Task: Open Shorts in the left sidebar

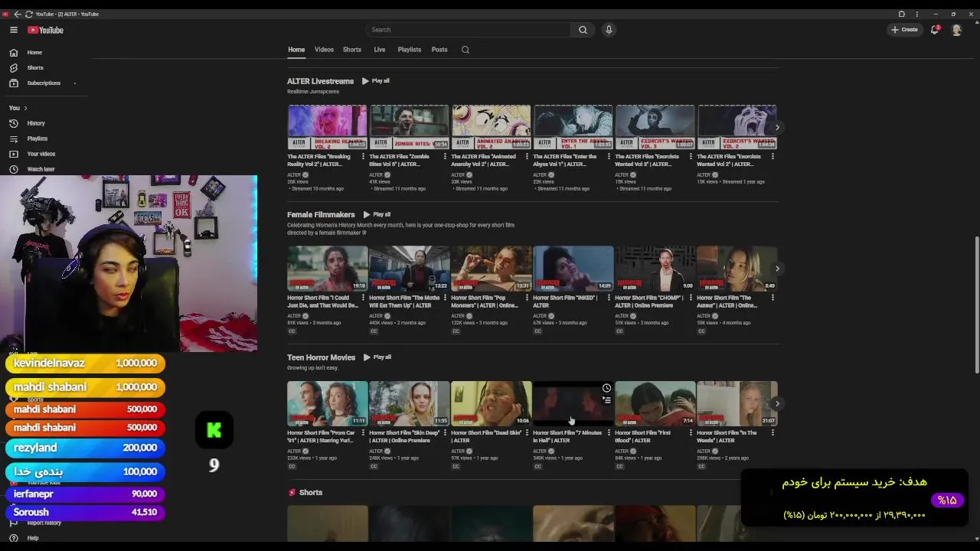Action: [x=35, y=67]
